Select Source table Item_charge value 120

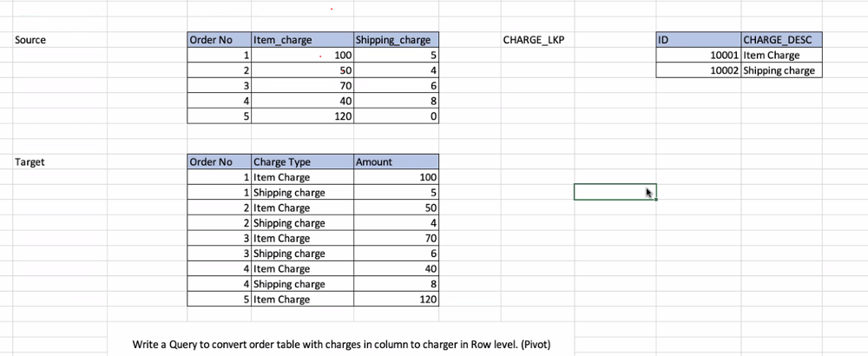click(302, 116)
